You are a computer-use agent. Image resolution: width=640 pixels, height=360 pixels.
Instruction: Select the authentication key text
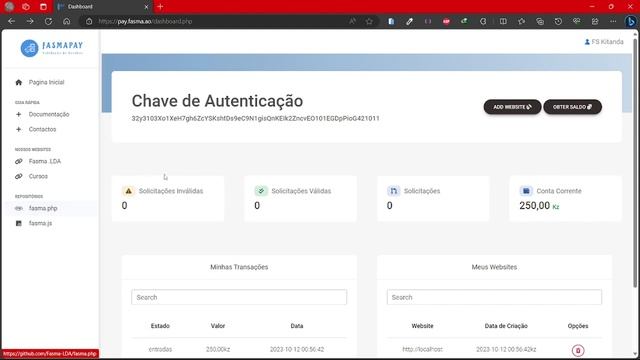coord(256,118)
